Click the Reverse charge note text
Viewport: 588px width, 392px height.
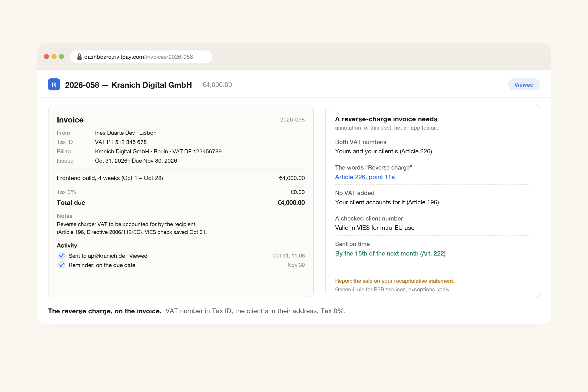click(x=132, y=228)
